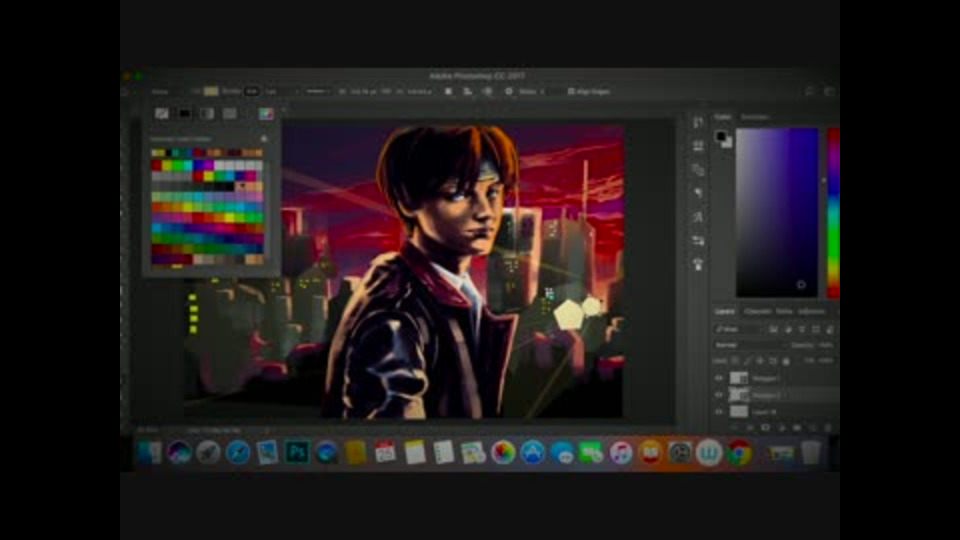Viewport: 960px width, 540px height.
Task: Open Calendar from the Dock
Action: pos(385,453)
